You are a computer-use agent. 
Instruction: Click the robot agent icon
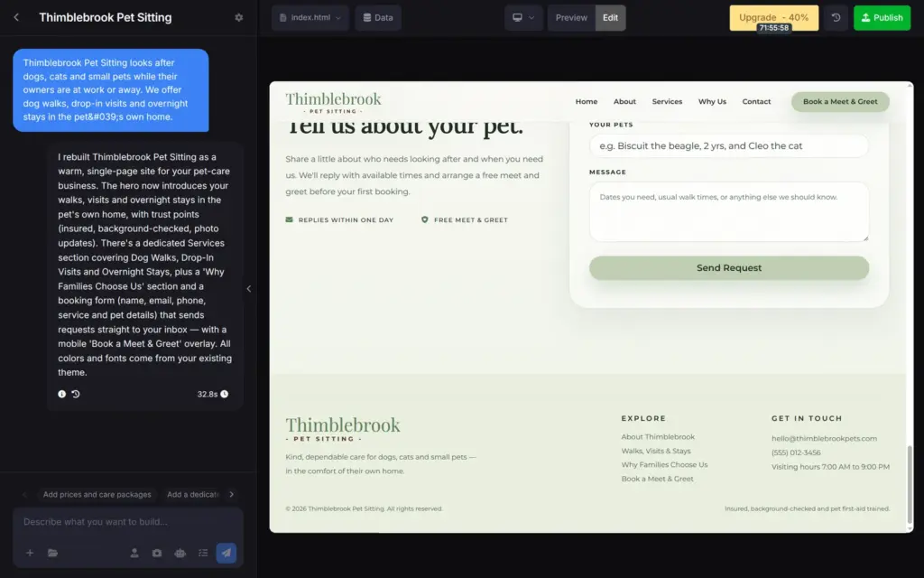tap(180, 553)
